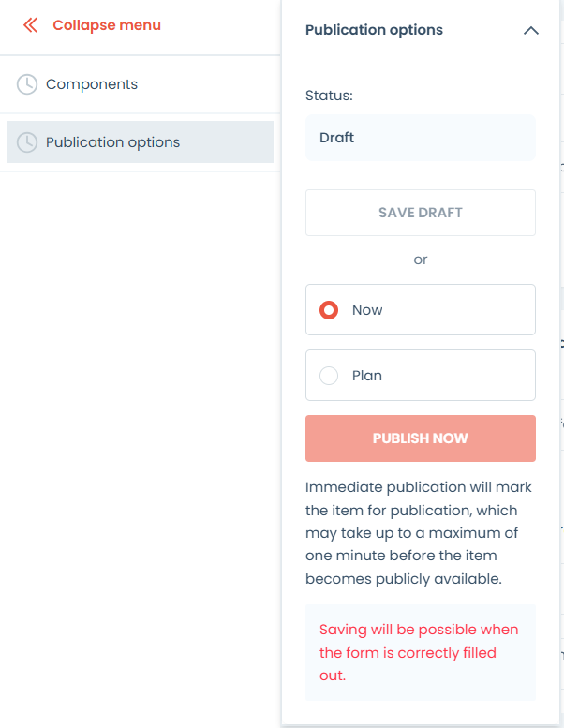The width and height of the screenshot is (564, 728).
Task: Click the Draft status field
Action: [420, 138]
